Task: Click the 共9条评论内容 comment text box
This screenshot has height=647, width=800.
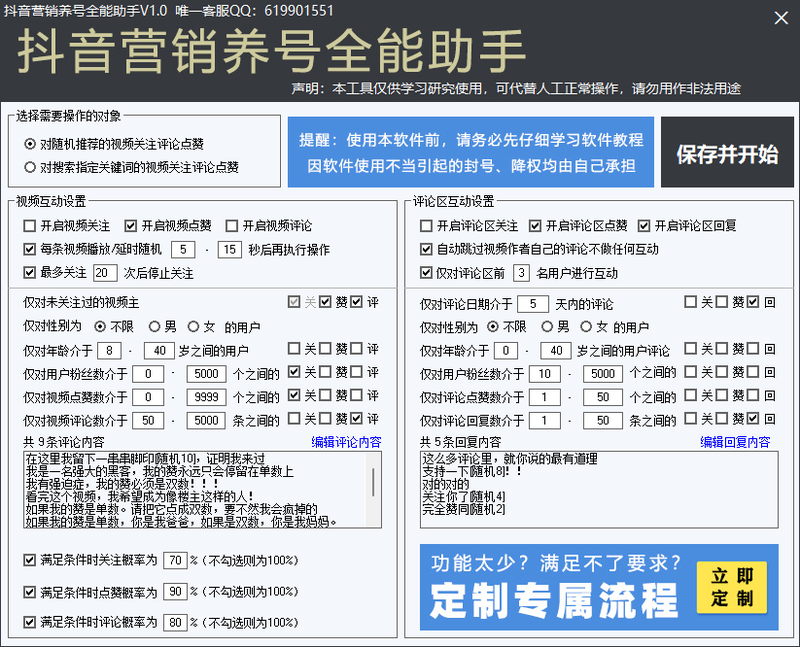Action: pos(203,489)
